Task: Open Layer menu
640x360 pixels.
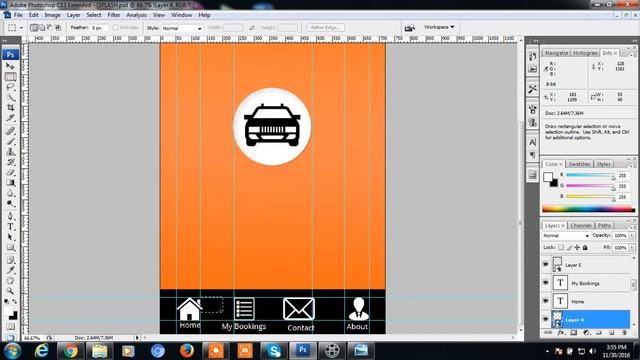Action: tap(73, 15)
